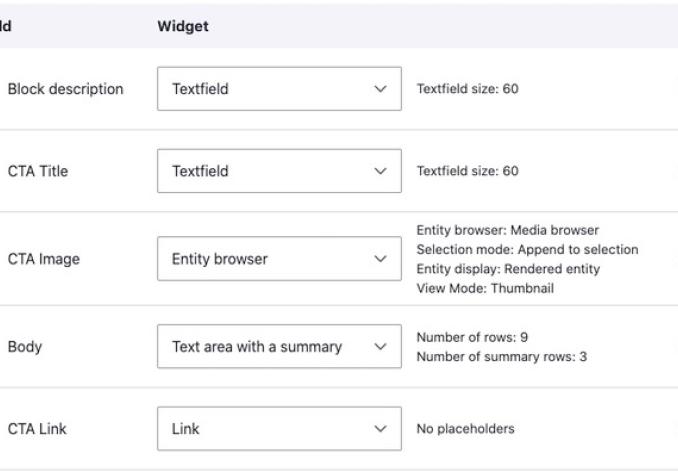Click the Number of summary rows: 3 text
The width and height of the screenshot is (678, 472).
click(501, 357)
